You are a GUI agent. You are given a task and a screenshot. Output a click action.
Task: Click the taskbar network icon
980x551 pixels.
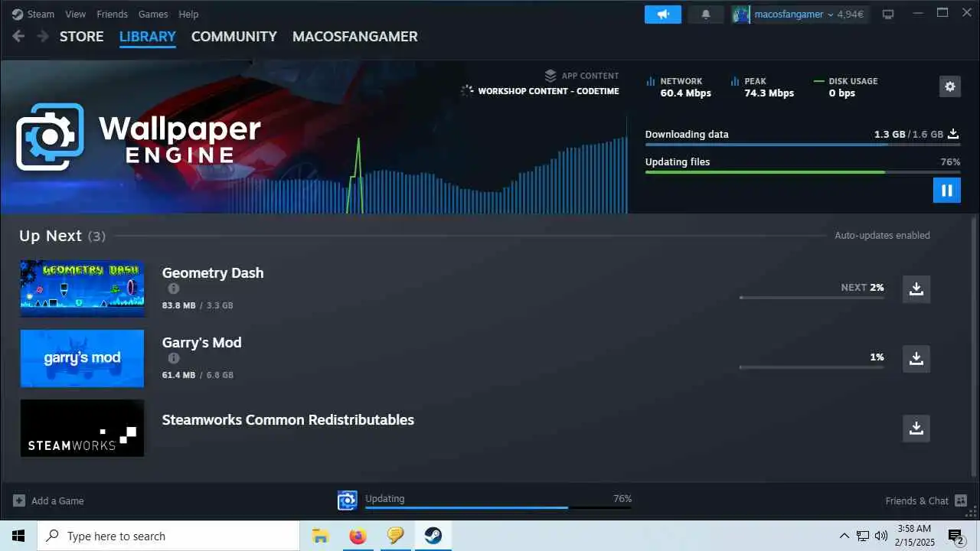point(863,536)
